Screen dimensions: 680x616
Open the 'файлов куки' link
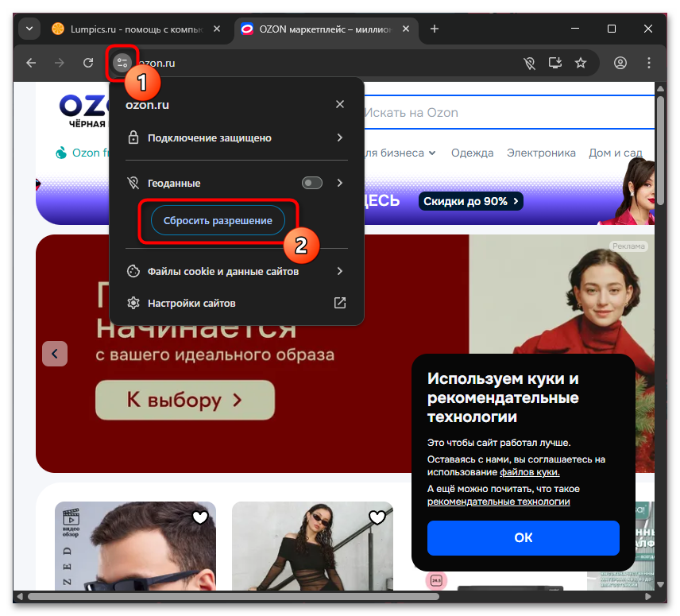point(530,472)
